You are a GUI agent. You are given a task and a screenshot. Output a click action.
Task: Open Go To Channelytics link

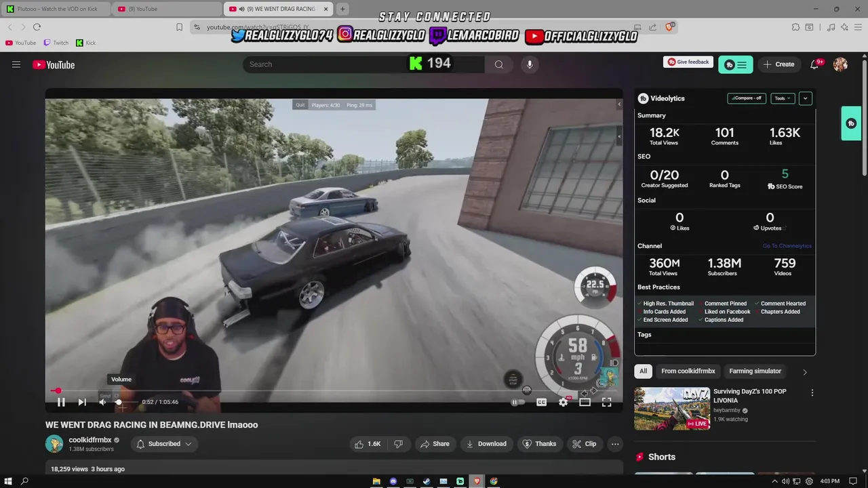(787, 246)
